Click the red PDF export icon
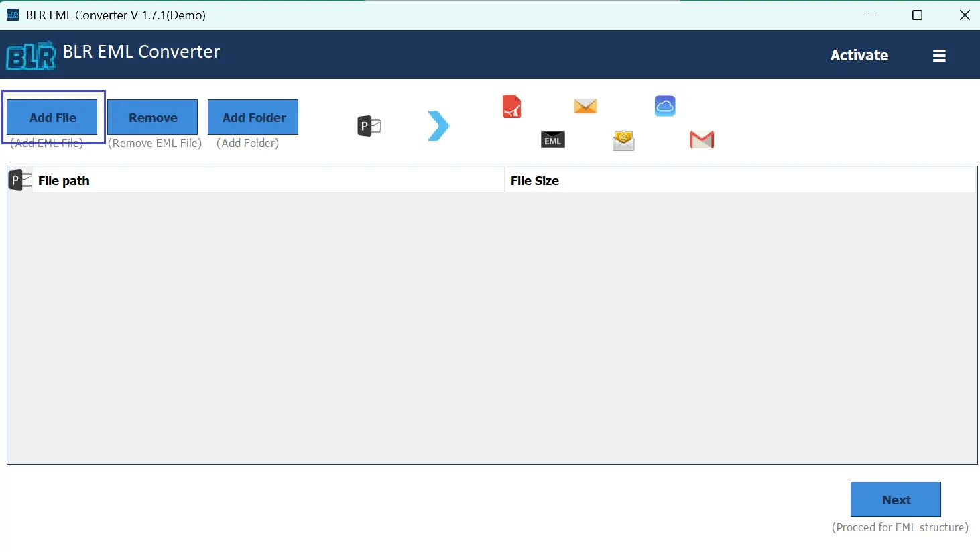980x552 pixels. pyautogui.click(x=512, y=106)
